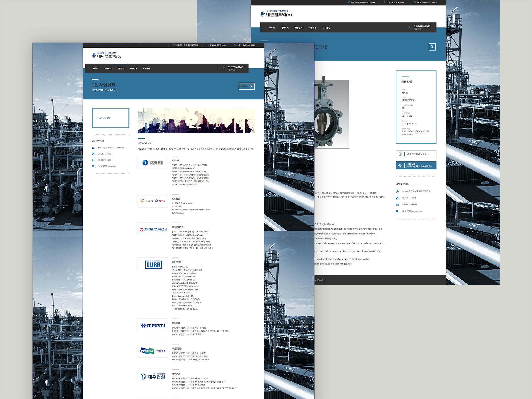Click the butterfly valve product image
This screenshot has height=399, width=532.
click(331, 114)
